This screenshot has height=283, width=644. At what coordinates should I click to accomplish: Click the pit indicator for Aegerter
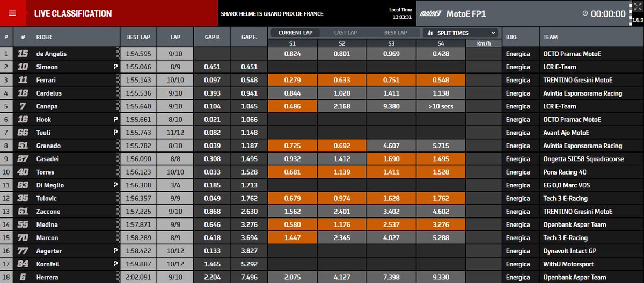115,251
